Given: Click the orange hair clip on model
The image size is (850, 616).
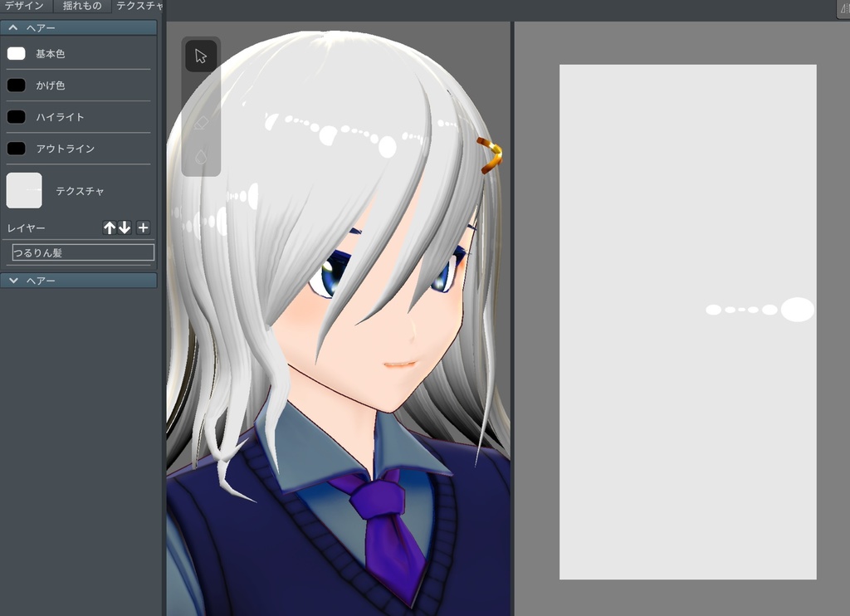Looking at the screenshot, I should [490, 155].
